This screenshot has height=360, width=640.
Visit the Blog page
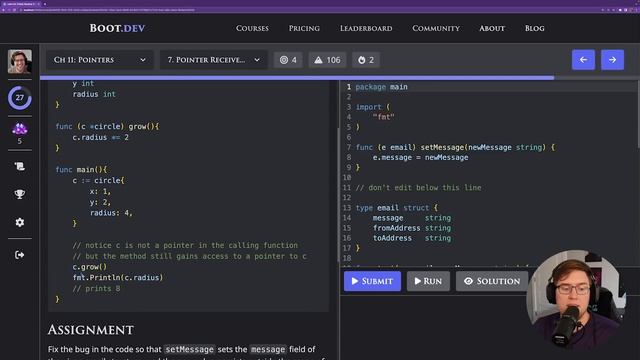[535, 28]
